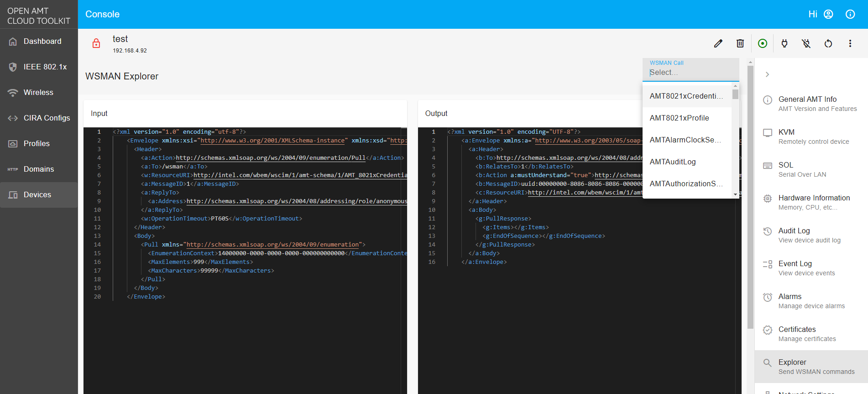Click the green circle status icon
Viewport: 868px width, 394px height.
click(x=763, y=43)
